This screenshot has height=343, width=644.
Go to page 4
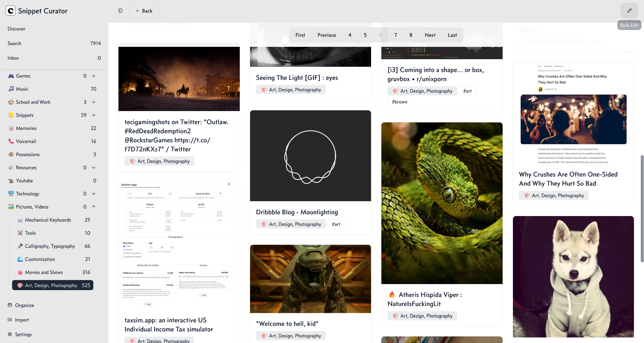coord(350,35)
